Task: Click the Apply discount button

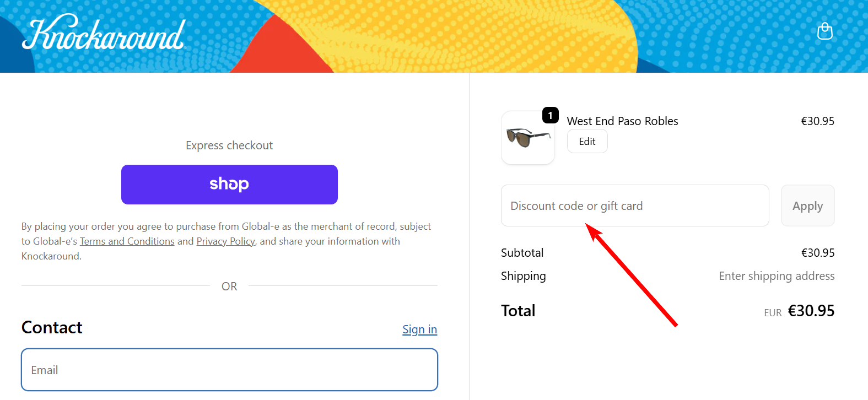Action: pyautogui.click(x=807, y=206)
